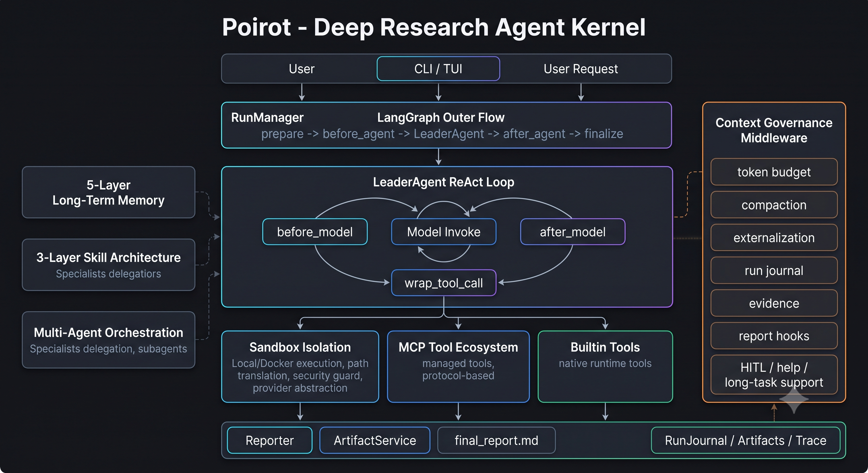Click the report hooks item

(774, 336)
